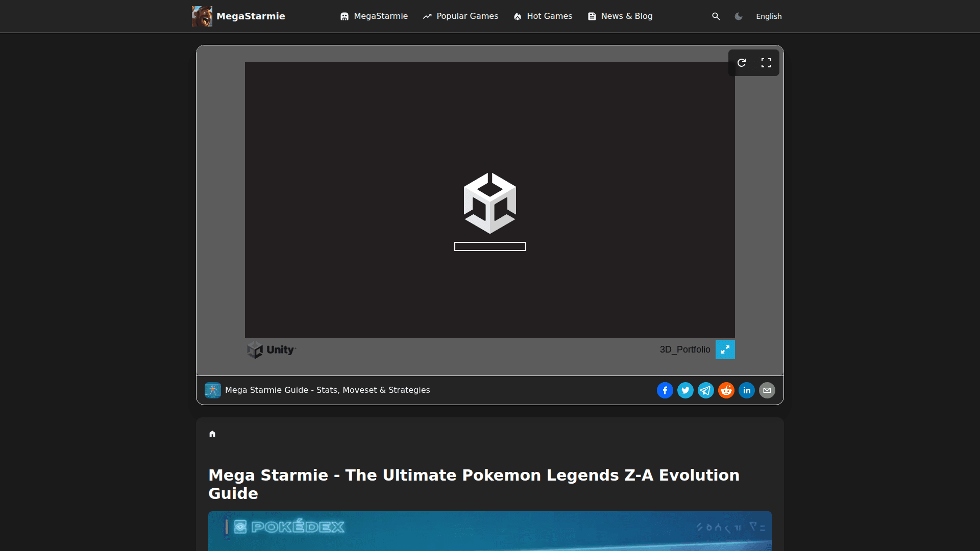The width and height of the screenshot is (980, 551).
Task: Open the Hot Games section
Action: point(543,16)
